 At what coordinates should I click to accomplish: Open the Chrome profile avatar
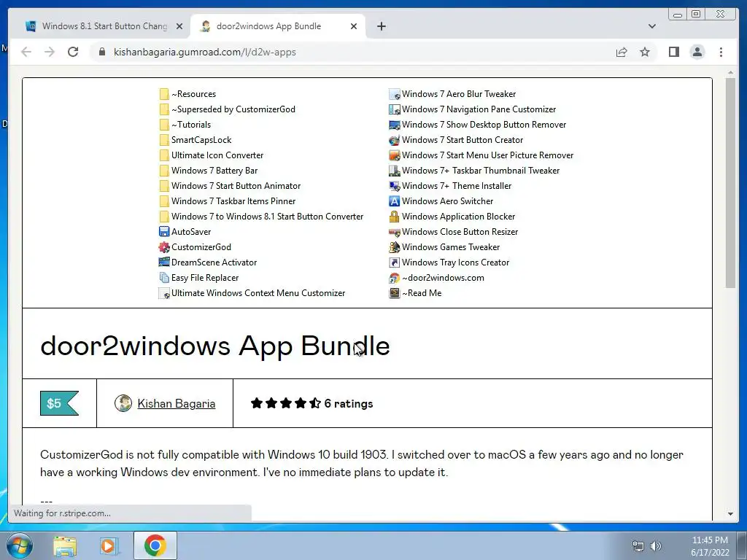[x=697, y=52]
